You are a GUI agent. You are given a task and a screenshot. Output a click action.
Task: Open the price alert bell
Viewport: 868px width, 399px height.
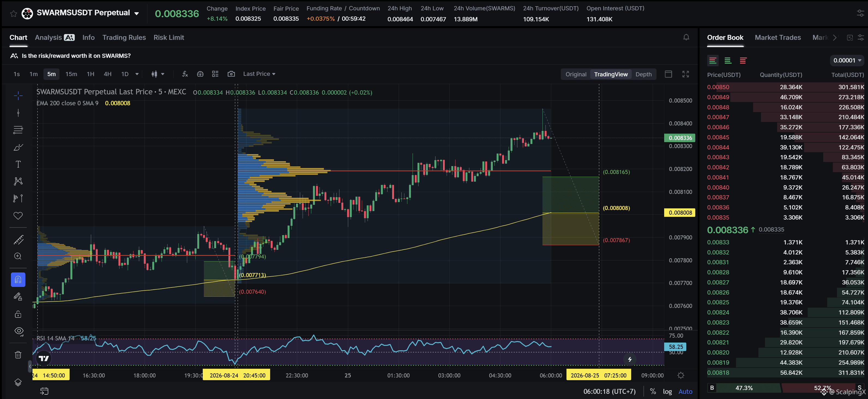pyautogui.click(x=686, y=37)
